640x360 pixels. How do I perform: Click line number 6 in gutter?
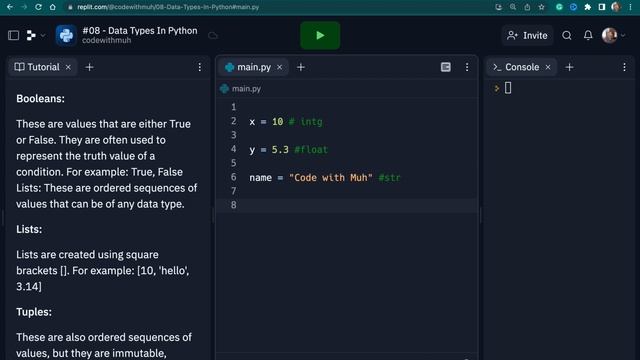[233, 177]
